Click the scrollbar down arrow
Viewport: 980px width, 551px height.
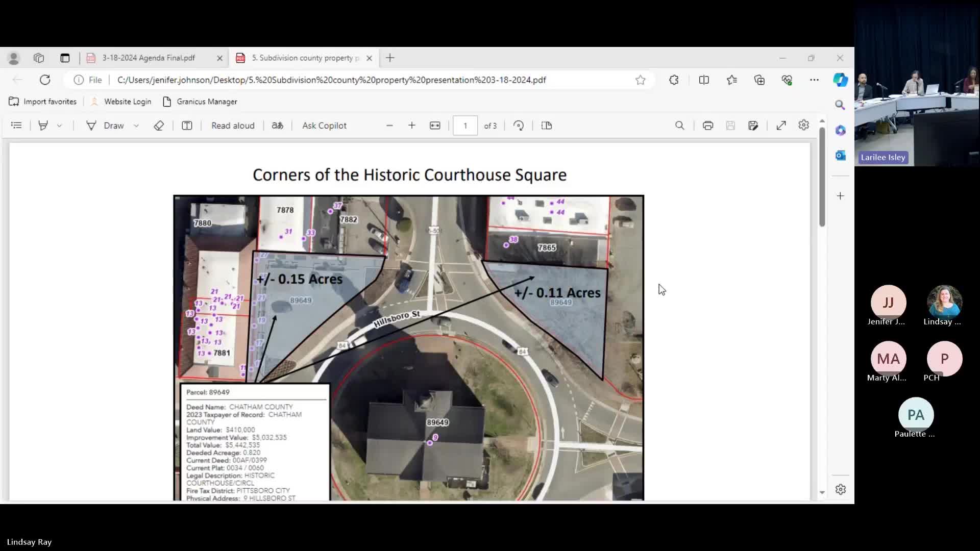822,493
